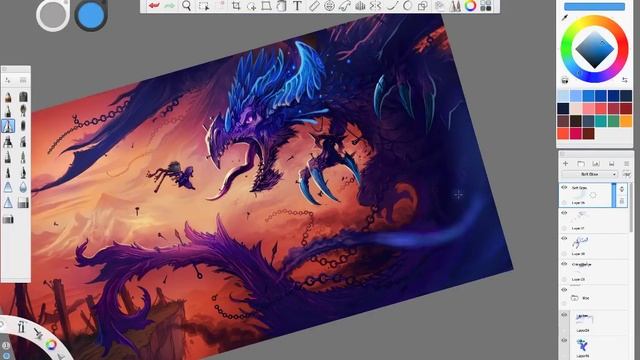Hide the layer with signature scribble thumbnail

click(564, 239)
